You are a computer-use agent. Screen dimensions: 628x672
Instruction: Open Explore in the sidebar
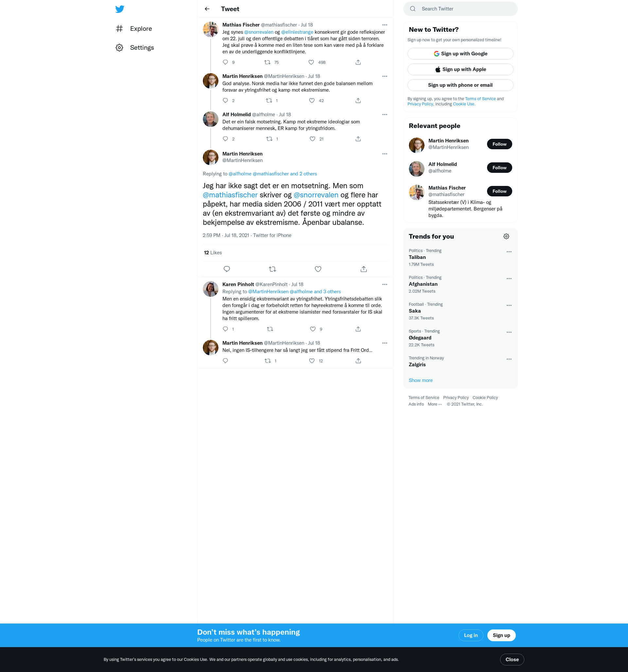[141, 29]
